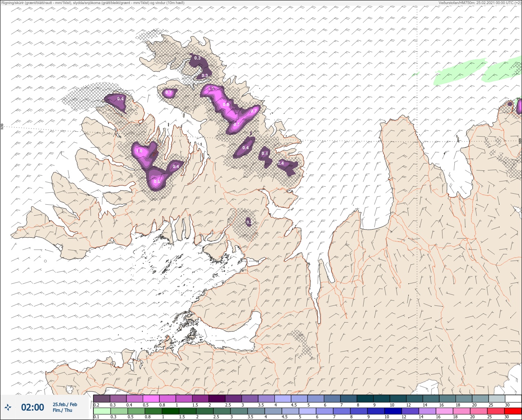
Task: Click the Veðurstofan star logo icon
Action: pos(8,407)
